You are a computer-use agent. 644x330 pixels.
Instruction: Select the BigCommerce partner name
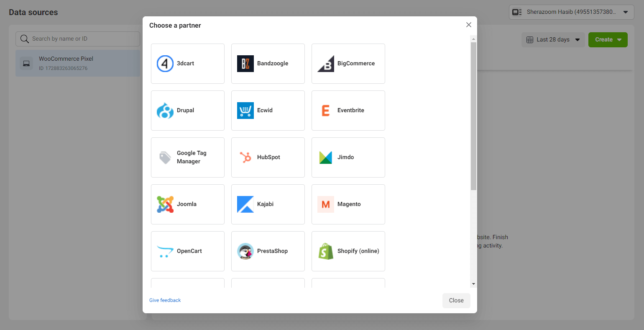(x=356, y=64)
